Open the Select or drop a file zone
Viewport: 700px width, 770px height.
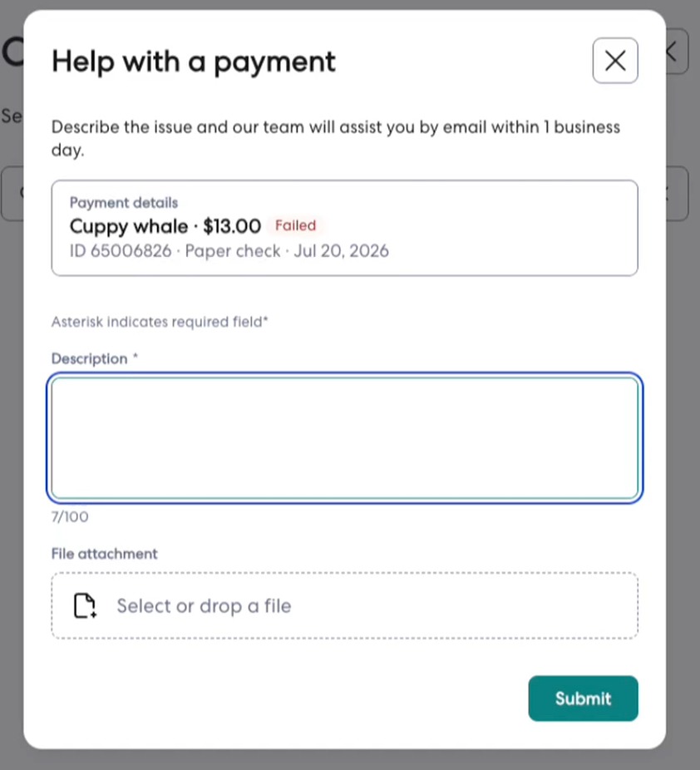(345, 605)
